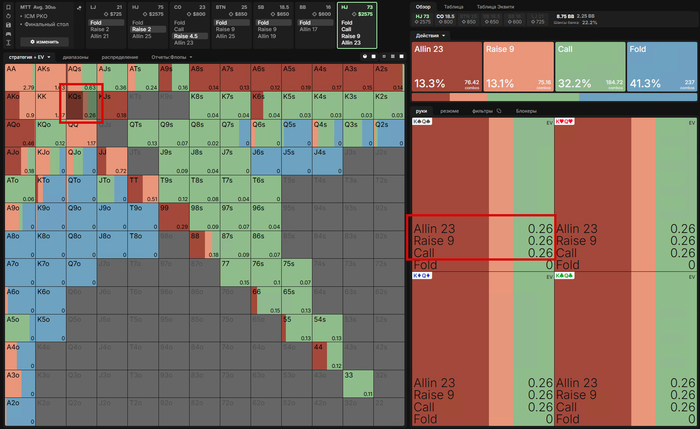Click the share icon beside MTT panel
The width and height of the screenshot is (700, 429).
[x=79, y=8]
